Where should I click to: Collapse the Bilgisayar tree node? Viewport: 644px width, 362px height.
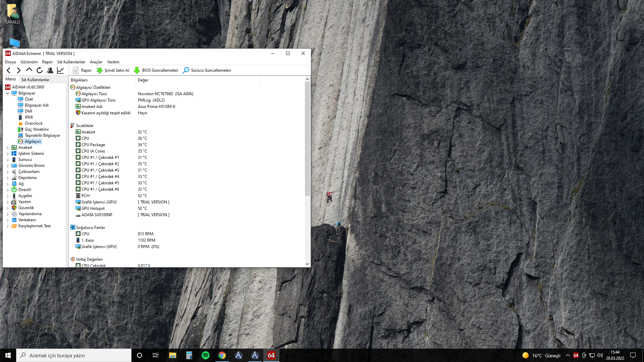[x=8, y=93]
